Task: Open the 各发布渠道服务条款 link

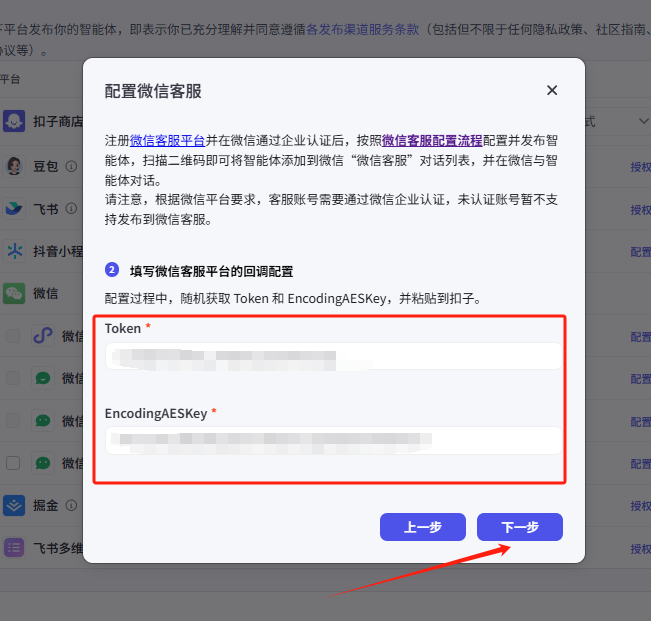Action: pyautogui.click(x=362, y=30)
